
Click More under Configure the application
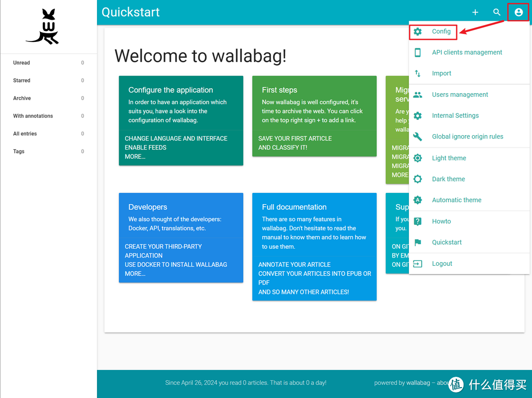pyautogui.click(x=135, y=156)
